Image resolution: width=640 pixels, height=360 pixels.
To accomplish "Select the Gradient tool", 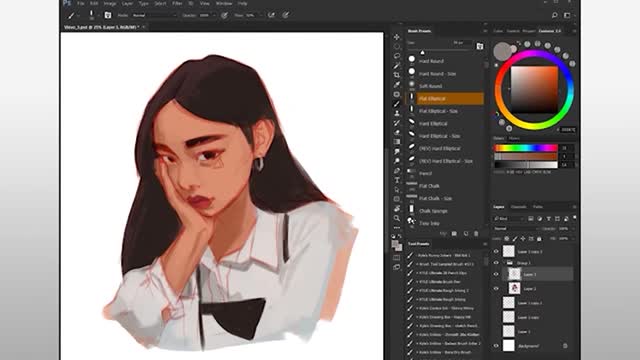I will pos(397,142).
